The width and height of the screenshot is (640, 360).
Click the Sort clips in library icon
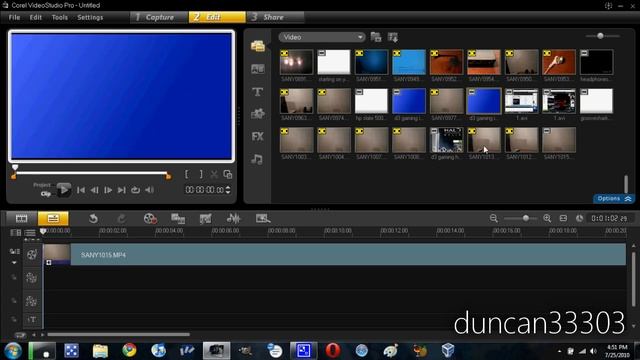click(393, 37)
